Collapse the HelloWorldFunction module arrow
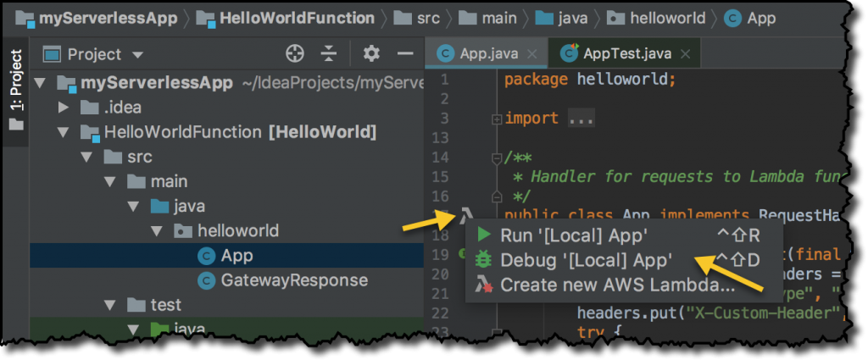This screenshot has height=360, width=868. pyautogui.click(x=63, y=133)
